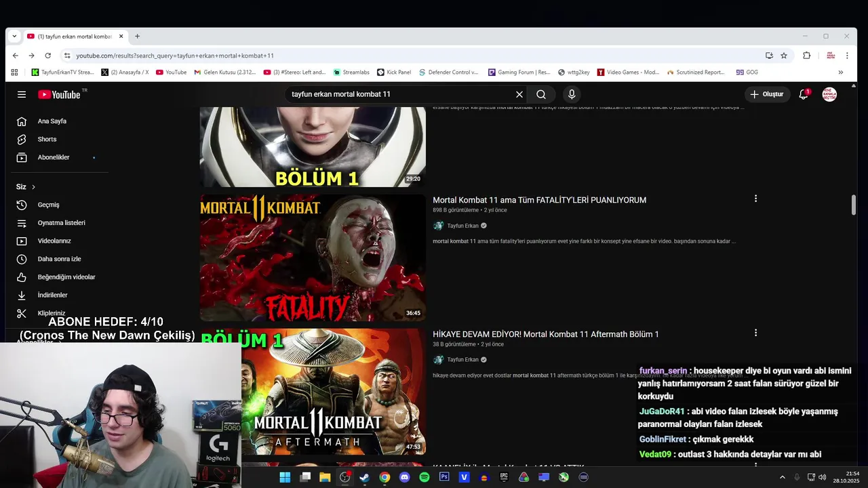Open Steam from taskbar
This screenshot has width=868, height=488.
[364, 477]
